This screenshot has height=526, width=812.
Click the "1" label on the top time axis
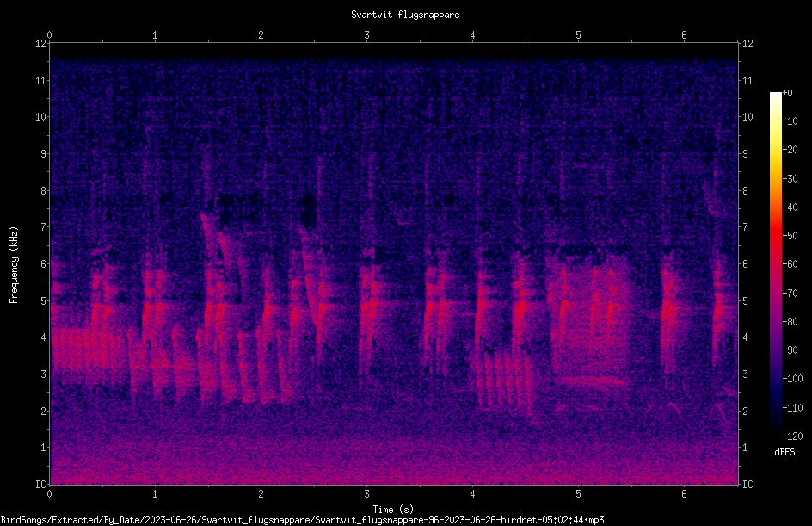point(156,35)
